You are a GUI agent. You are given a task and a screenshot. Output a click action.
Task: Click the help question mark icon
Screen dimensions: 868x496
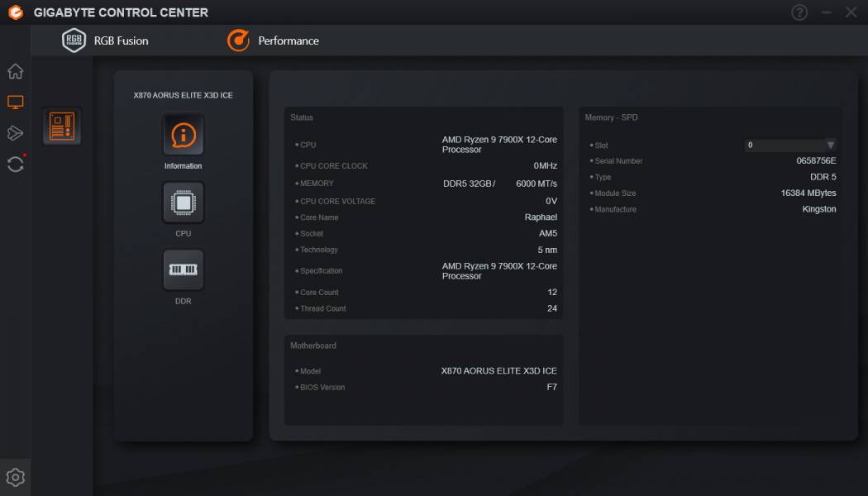coord(799,12)
